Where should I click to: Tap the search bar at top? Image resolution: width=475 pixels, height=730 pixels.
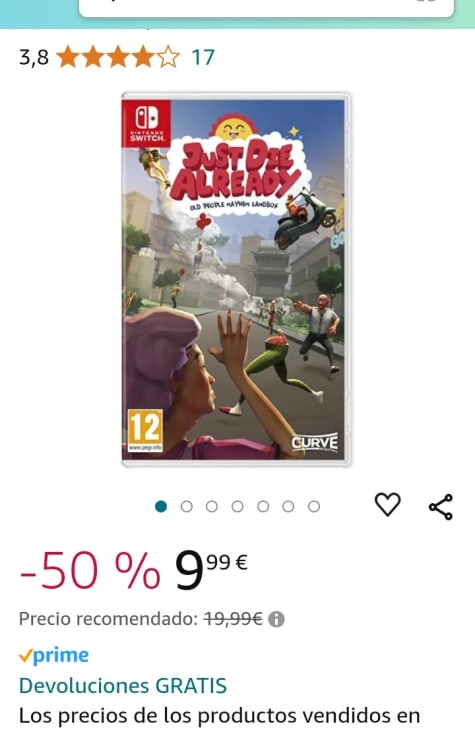266,8
